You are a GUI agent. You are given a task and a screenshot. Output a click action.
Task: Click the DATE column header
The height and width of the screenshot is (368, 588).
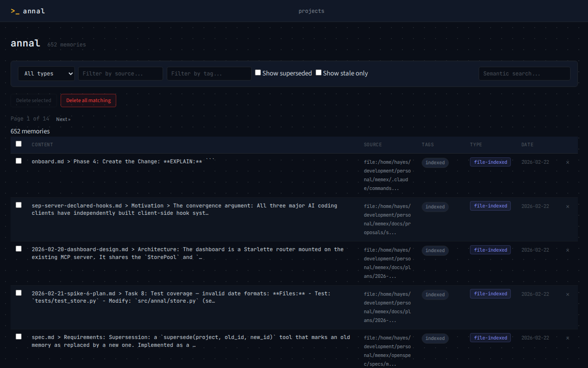pos(527,144)
